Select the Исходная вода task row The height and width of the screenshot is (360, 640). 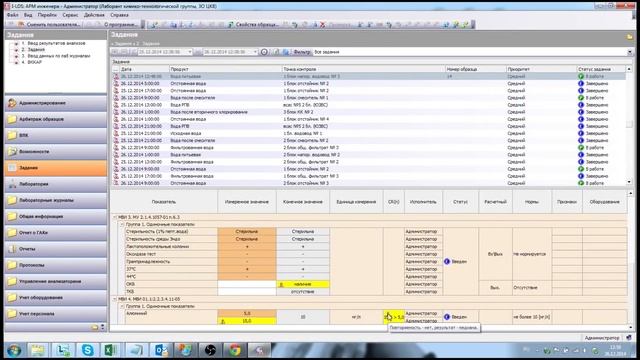click(369, 133)
